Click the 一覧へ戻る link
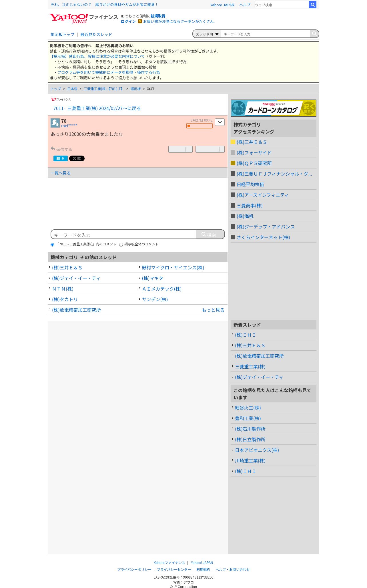 pyautogui.click(x=60, y=173)
